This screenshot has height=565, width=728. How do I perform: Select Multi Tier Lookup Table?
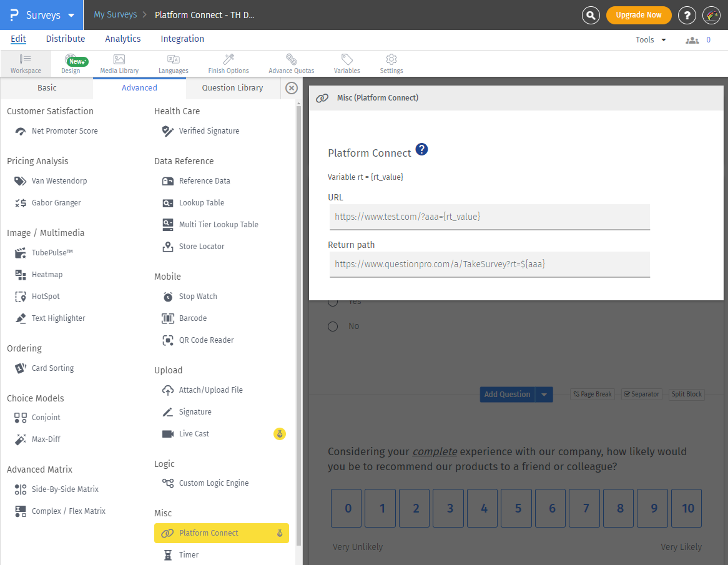point(210,224)
